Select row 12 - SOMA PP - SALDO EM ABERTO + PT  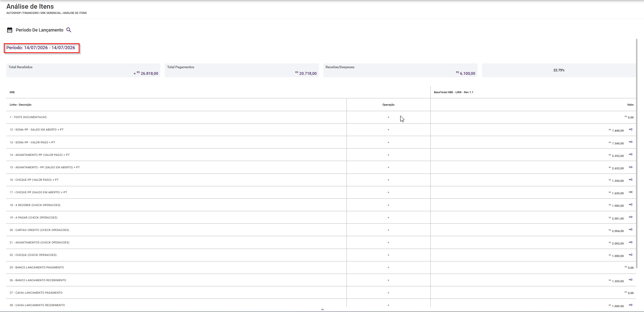[x=321, y=130]
